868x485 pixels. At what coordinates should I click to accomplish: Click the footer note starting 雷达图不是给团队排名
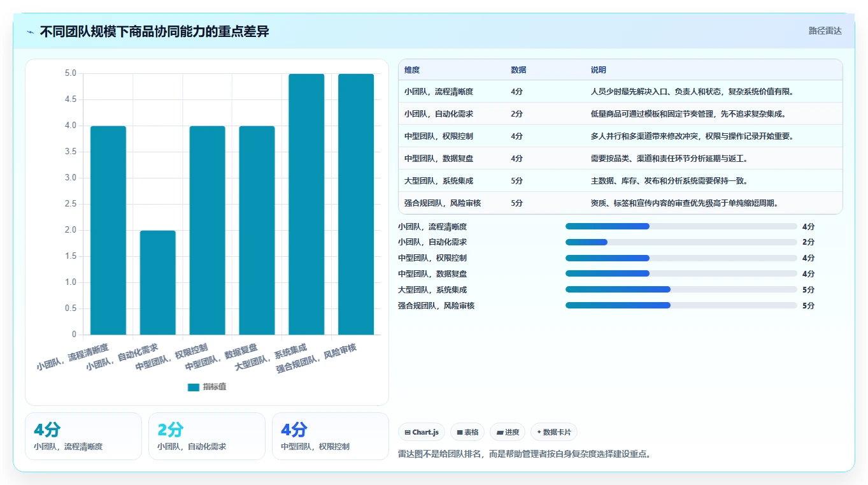(525, 454)
